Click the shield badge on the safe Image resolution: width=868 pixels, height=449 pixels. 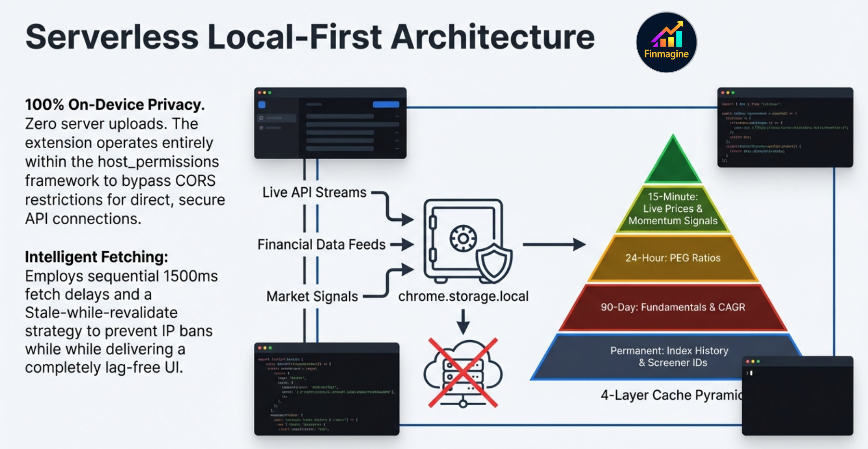[494, 263]
